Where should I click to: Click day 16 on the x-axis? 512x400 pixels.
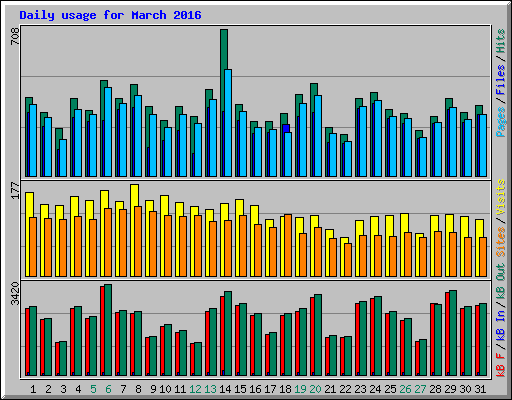pyautogui.click(x=255, y=389)
